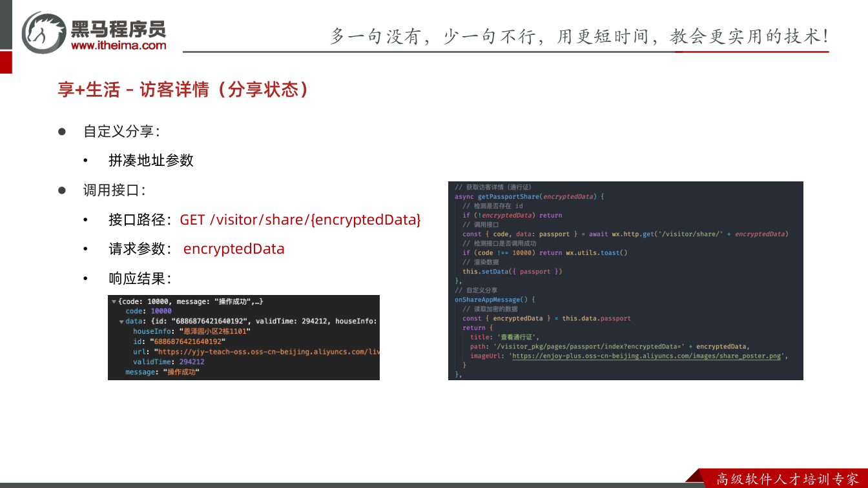Select the code comment // 获取访客详情 (通行证)

point(493,187)
